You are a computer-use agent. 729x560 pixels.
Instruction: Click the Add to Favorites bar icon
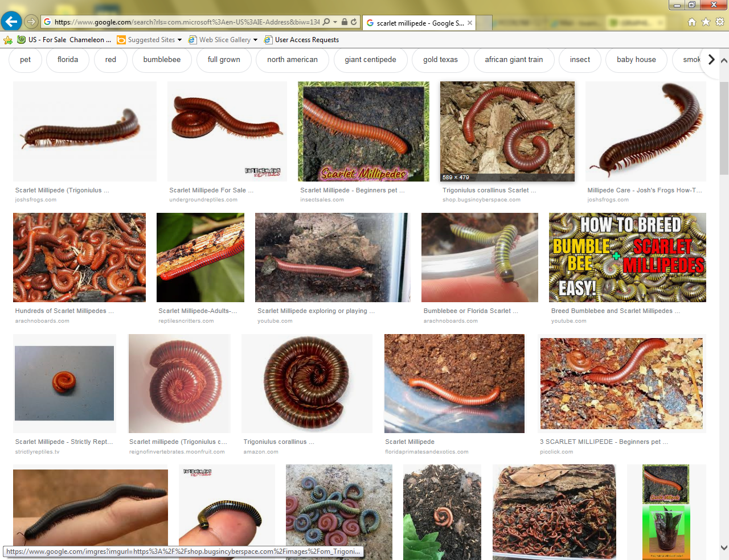click(x=8, y=40)
